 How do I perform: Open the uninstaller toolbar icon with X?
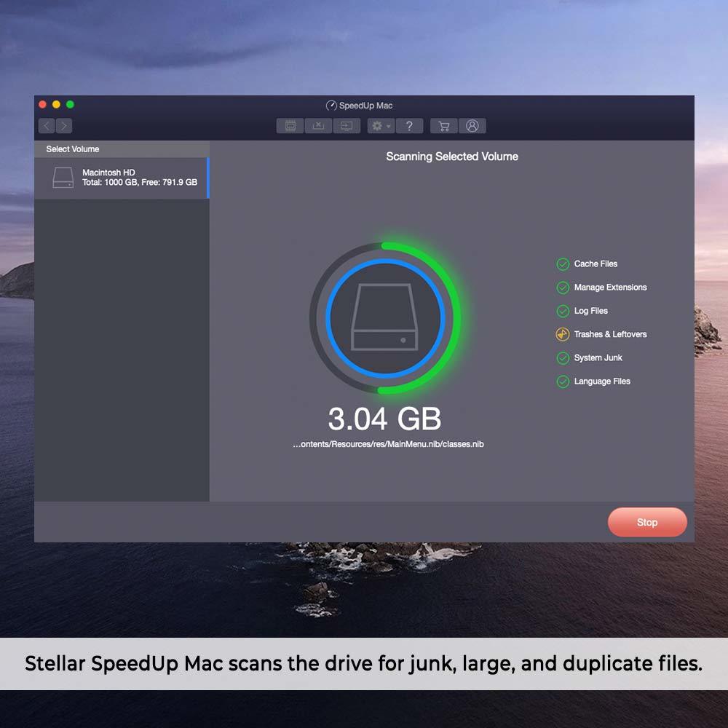pyautogui.click(x=318, y=126)
